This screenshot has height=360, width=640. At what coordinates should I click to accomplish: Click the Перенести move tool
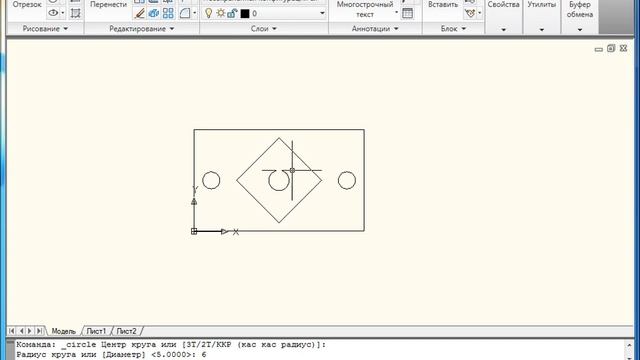point(108,4)
